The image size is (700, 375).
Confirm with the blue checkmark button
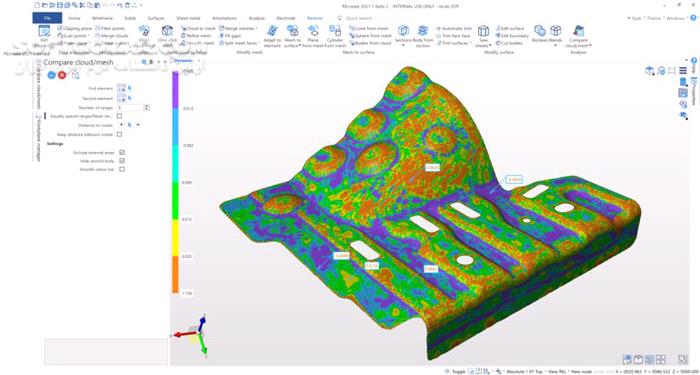pyautogui.click(x=51, y=75)
